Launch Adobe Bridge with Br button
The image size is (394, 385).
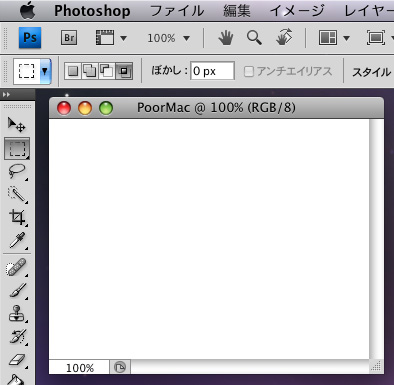point(69,38)
